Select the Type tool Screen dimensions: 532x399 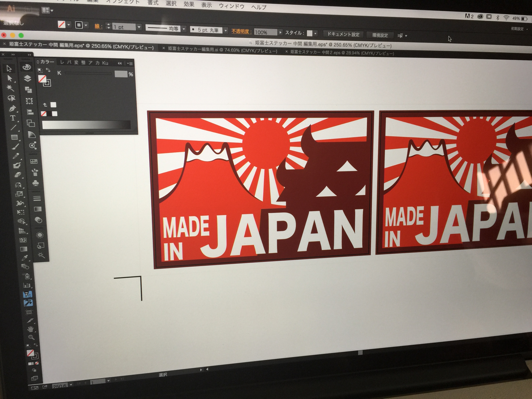13,118
